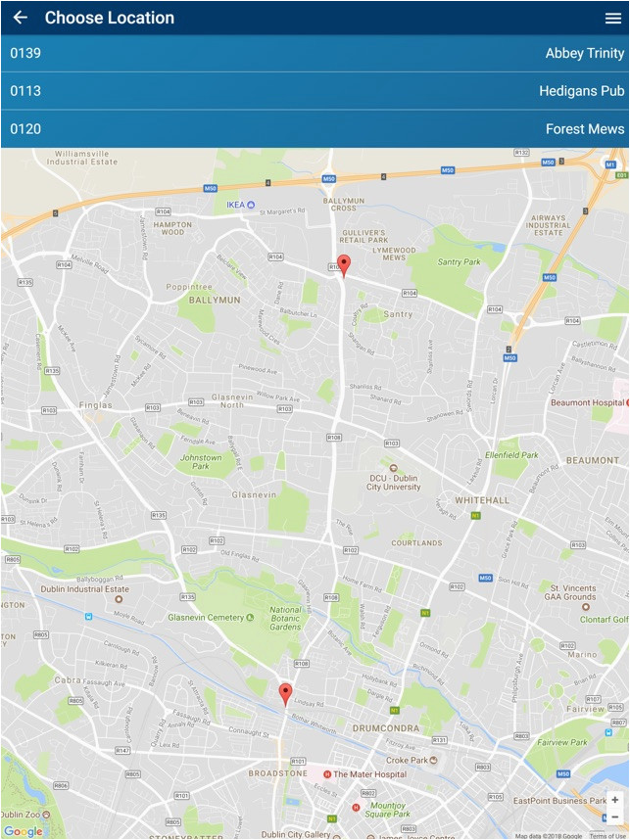
Task: Tap the Fairview Park label
Action: tap(562, 742)
